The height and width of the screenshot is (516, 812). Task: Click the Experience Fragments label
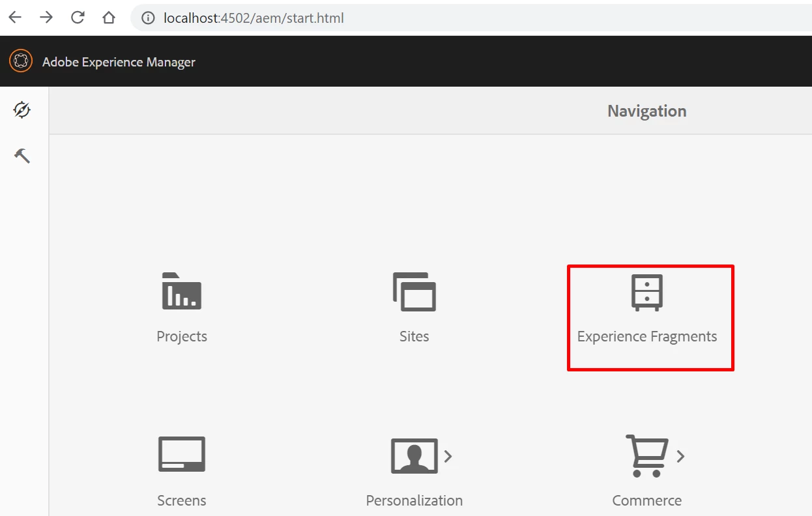coord(647,337)
